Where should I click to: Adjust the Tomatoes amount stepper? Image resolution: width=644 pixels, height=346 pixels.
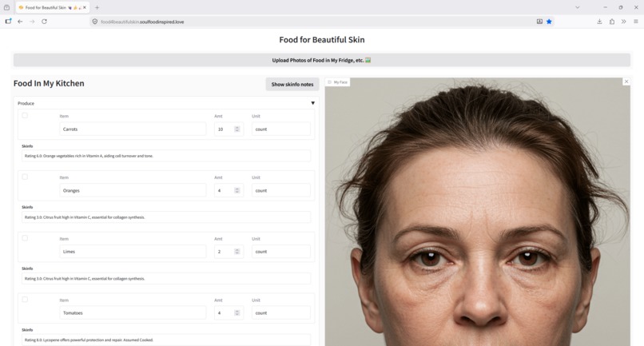click(237, 312)
